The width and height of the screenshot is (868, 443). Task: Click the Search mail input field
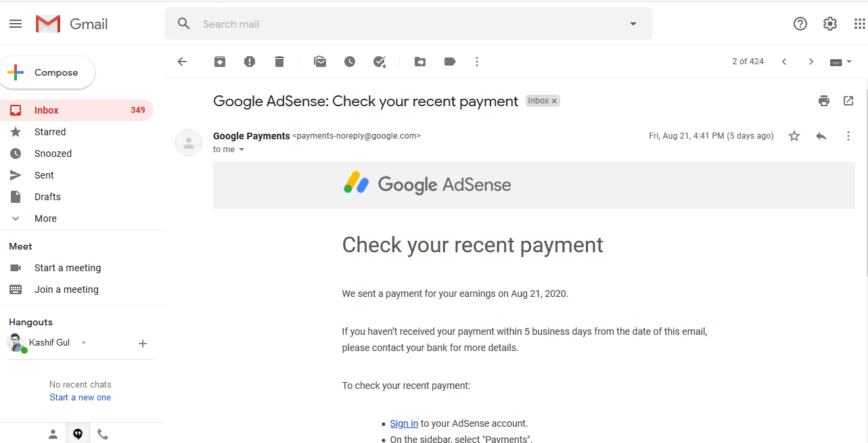click(x=406, y=24)
